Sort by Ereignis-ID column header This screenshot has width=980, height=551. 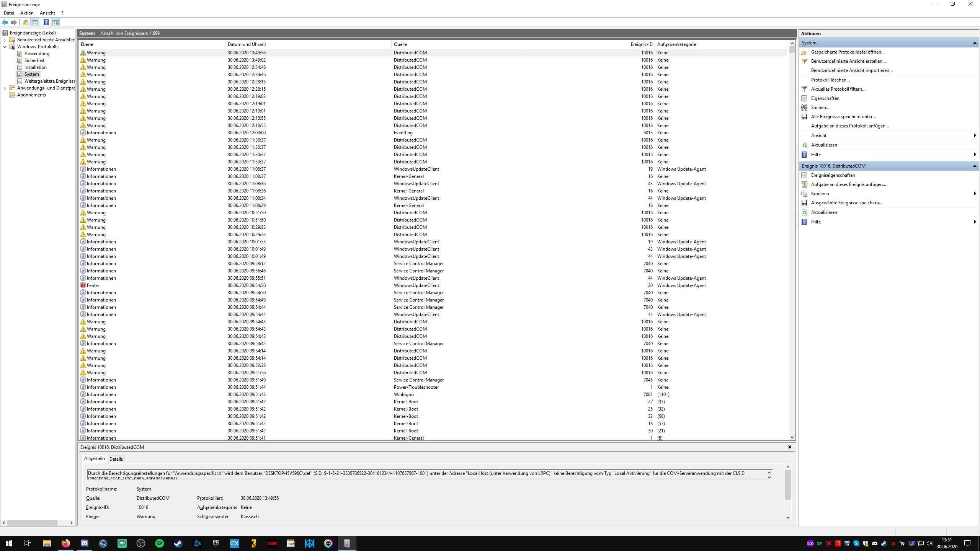(x=641, y=44)
